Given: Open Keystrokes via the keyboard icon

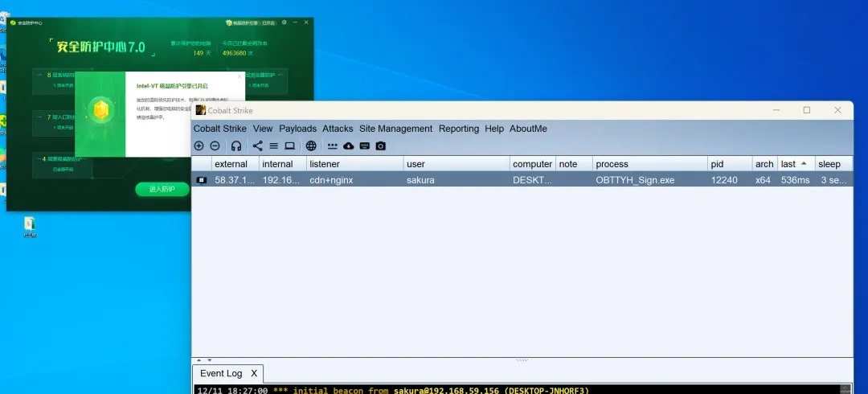Looking at the screenshot, I should tap(364, 146).
